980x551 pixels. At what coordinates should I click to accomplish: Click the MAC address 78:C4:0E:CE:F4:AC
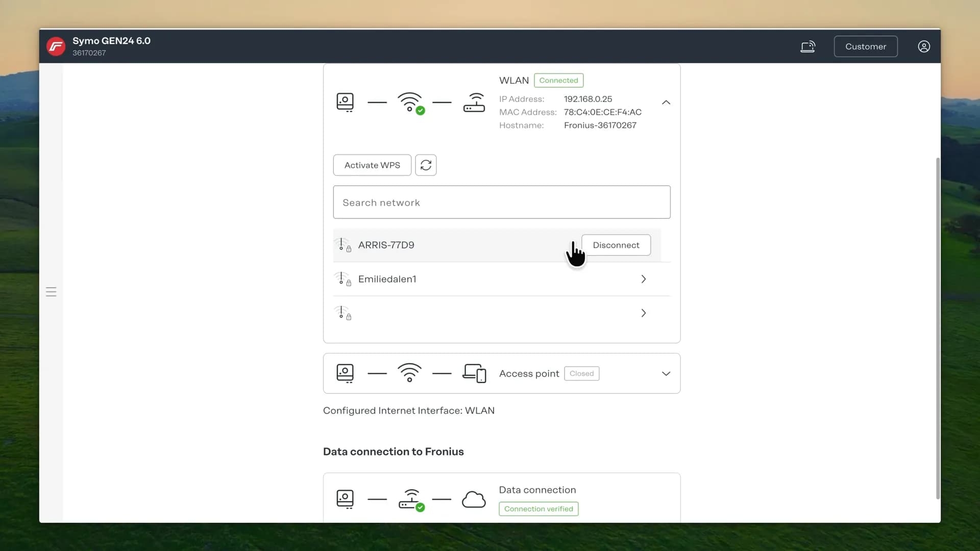point(603,112)
